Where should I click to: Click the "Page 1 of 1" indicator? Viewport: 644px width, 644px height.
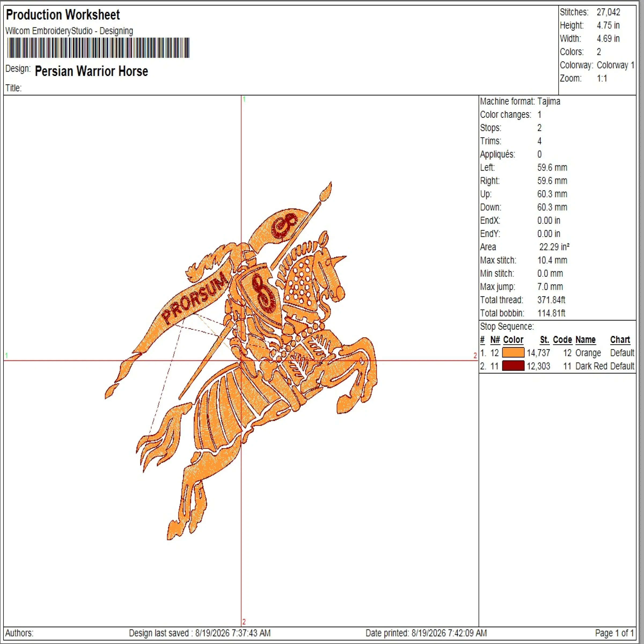[x=614, y=633]
